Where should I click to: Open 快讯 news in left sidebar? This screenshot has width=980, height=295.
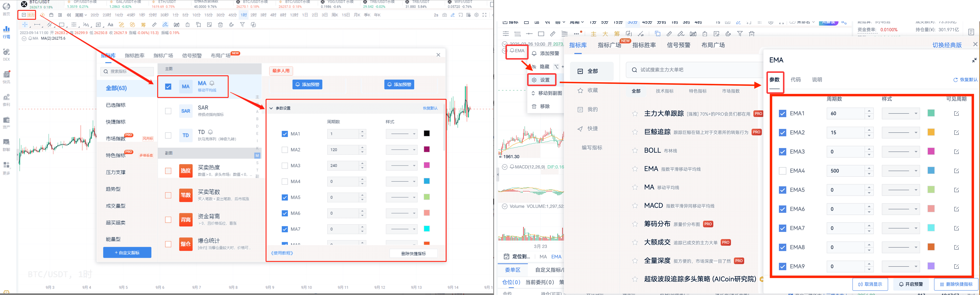tap(6, 77)
